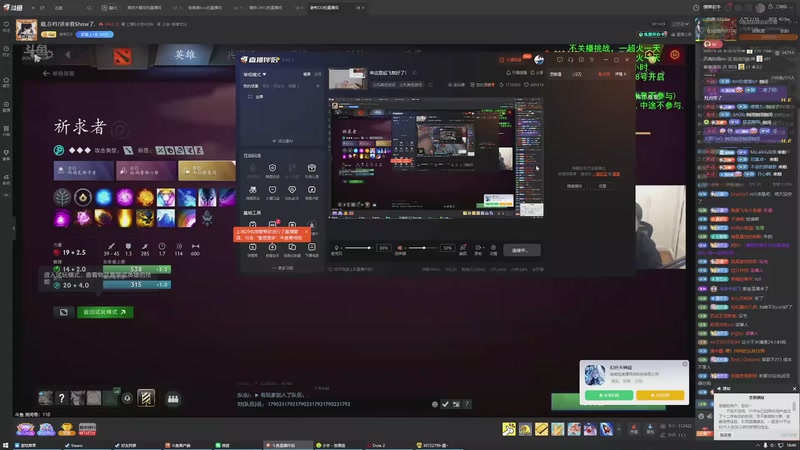Click the 全屏 source item in 直播伴侣

click(260, 96)
